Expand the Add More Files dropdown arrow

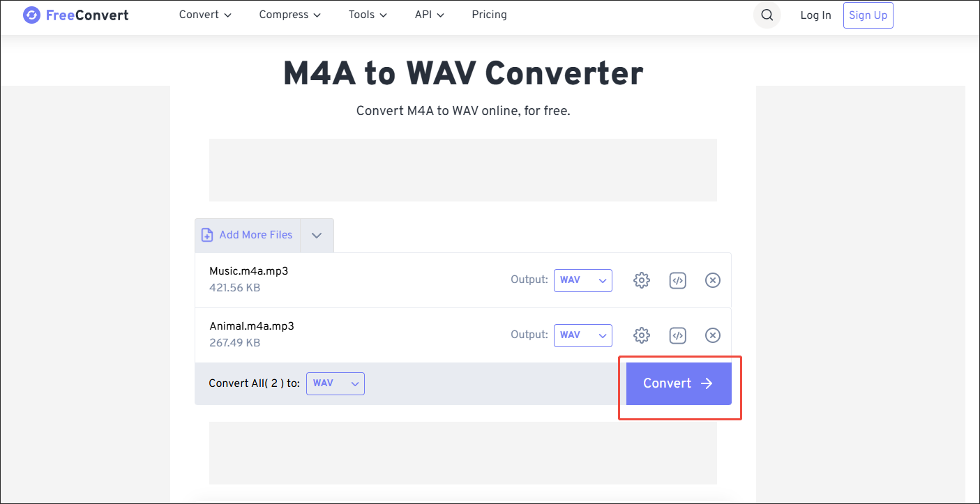[x=316, y=235]
